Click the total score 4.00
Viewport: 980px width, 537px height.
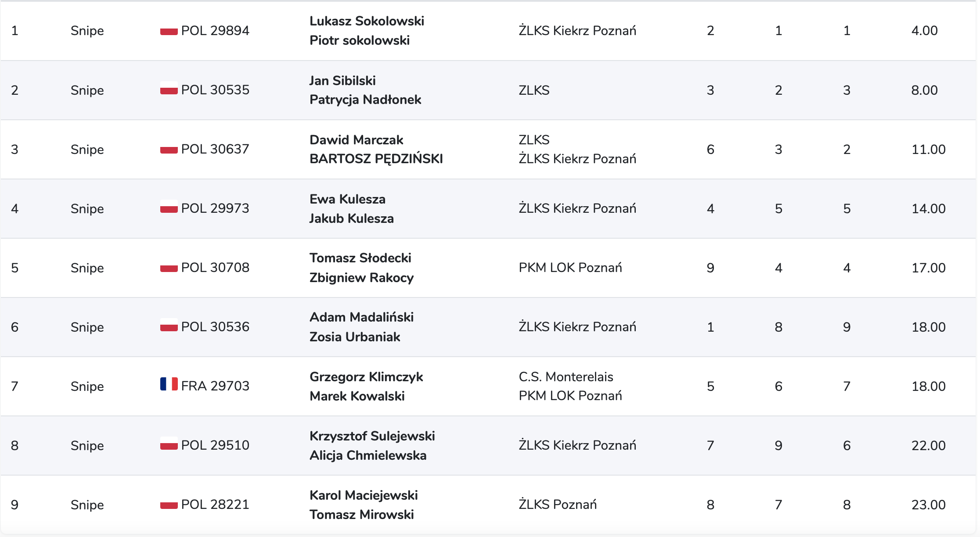click(x=924, y=31)
